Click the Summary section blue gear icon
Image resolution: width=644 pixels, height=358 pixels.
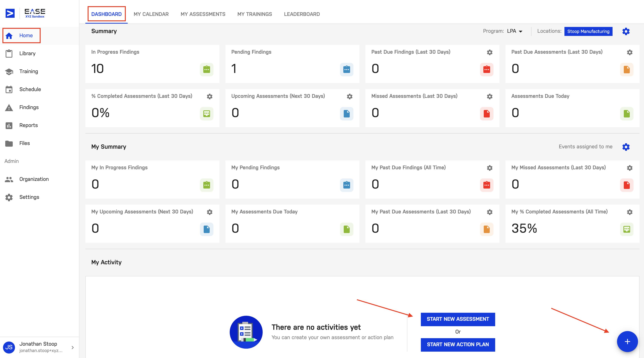[x=626, y=31]
